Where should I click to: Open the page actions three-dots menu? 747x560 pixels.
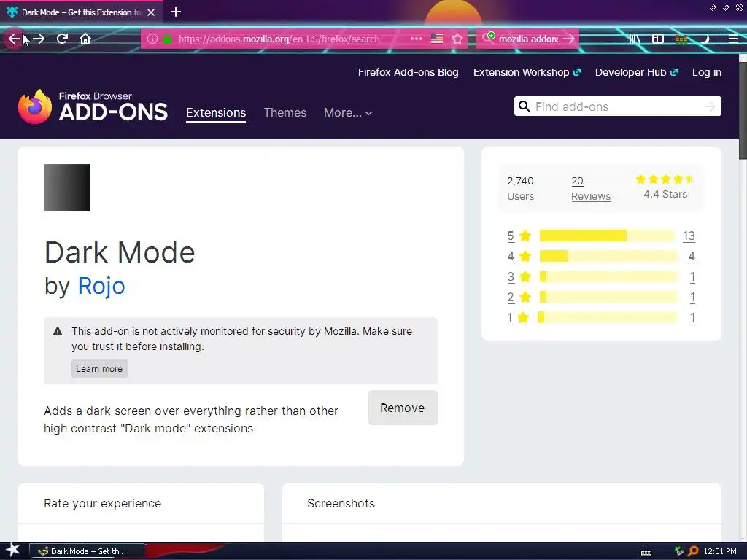[416, 39]
